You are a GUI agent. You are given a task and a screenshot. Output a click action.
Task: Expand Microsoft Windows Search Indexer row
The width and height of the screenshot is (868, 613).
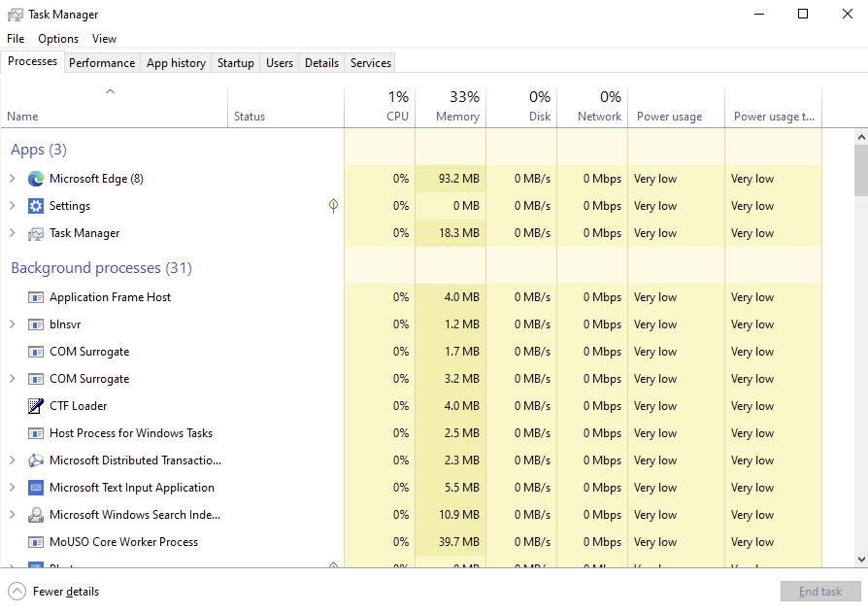click(13, 515)
